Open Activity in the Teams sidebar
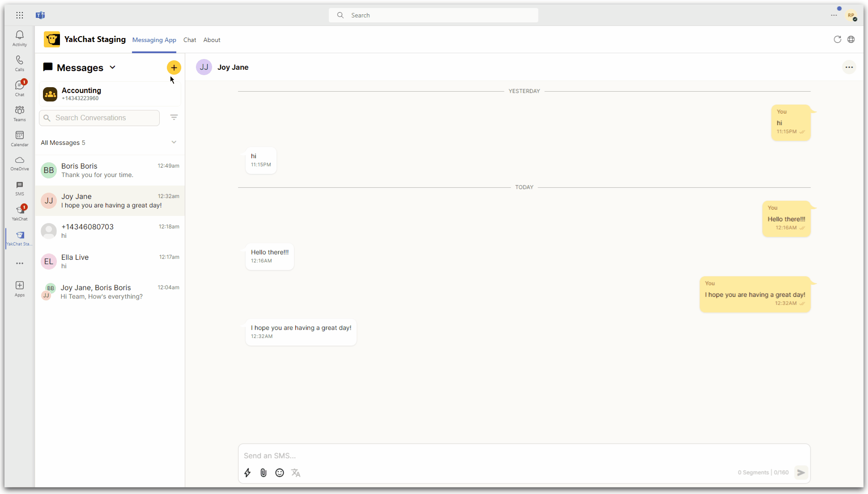 coord(20,38)
